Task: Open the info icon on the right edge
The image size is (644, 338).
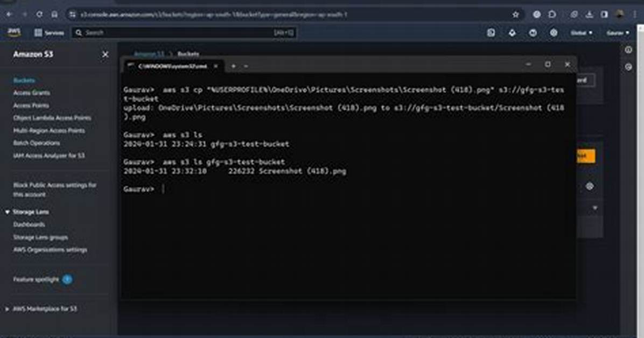Action: point(628,50)
